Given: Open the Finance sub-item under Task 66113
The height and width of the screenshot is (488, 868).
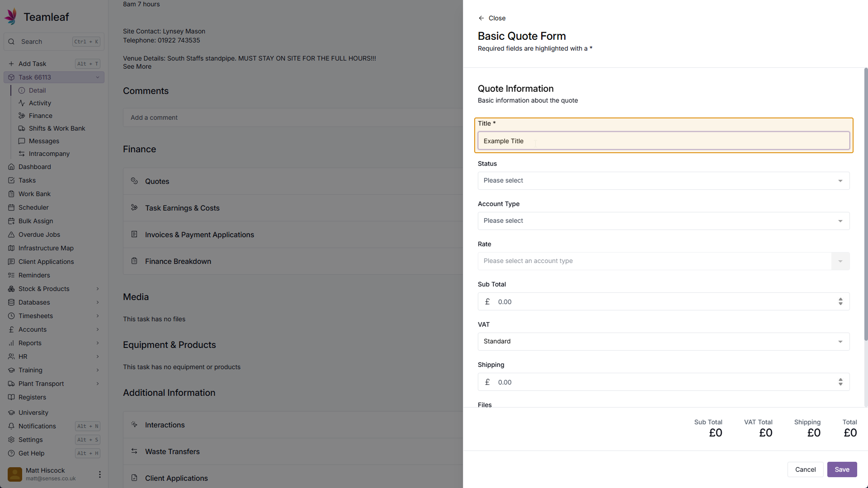Looking at the screenshot, I should 40,116.
